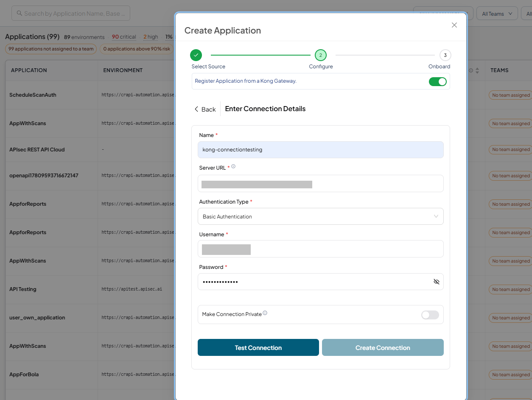532x400 pixels.
Task: Open the APIsec REST API Cloud application
Action: [37, 150]
